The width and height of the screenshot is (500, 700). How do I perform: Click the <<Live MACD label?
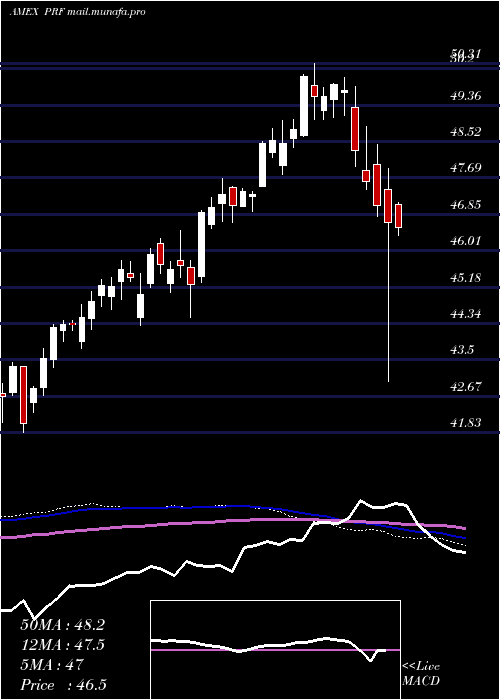pyautogui.click(x=421, y=674)
